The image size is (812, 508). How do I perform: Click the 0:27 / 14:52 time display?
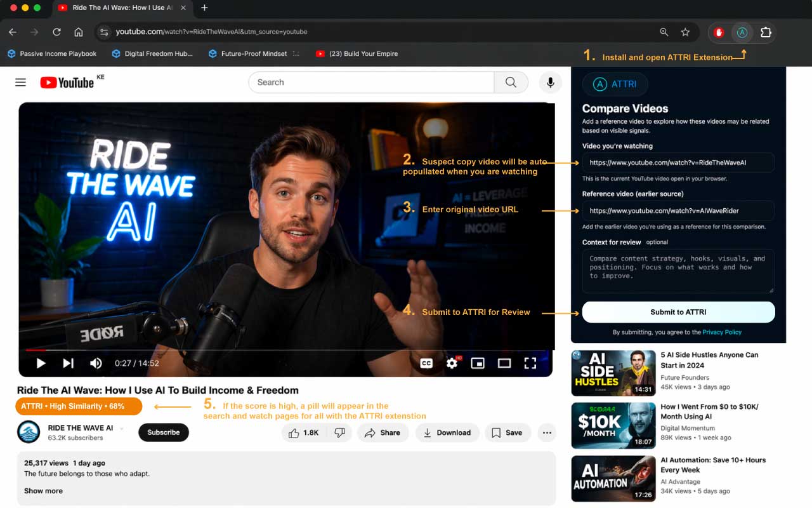pyautogui.click(x=136, y=363)
